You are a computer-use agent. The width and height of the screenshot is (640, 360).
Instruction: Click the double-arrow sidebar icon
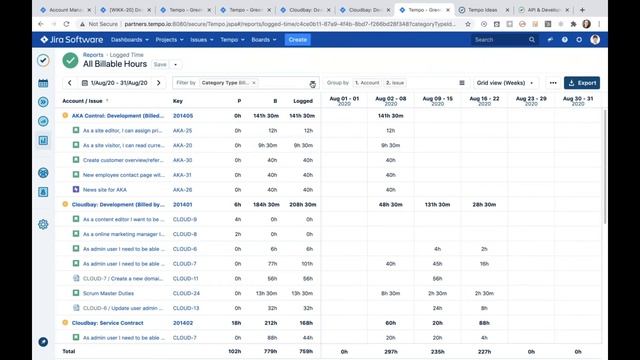[x=43, y=102]
